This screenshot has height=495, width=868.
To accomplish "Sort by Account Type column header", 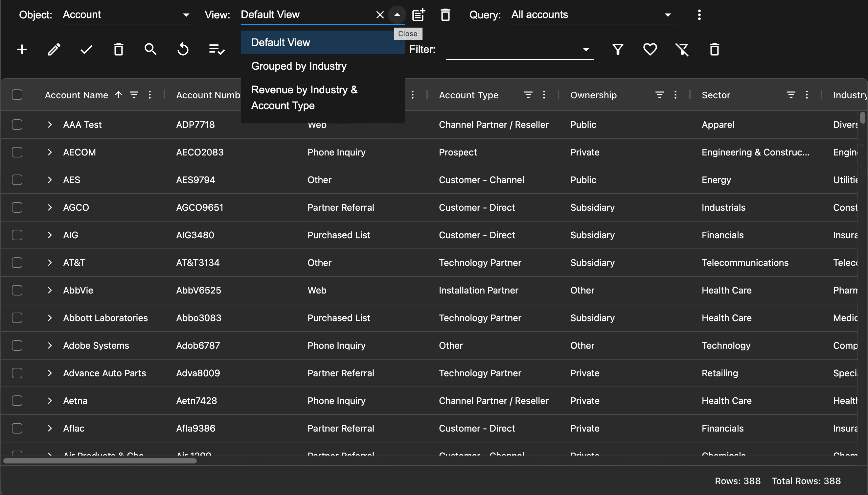I will [x=468, y=95].
